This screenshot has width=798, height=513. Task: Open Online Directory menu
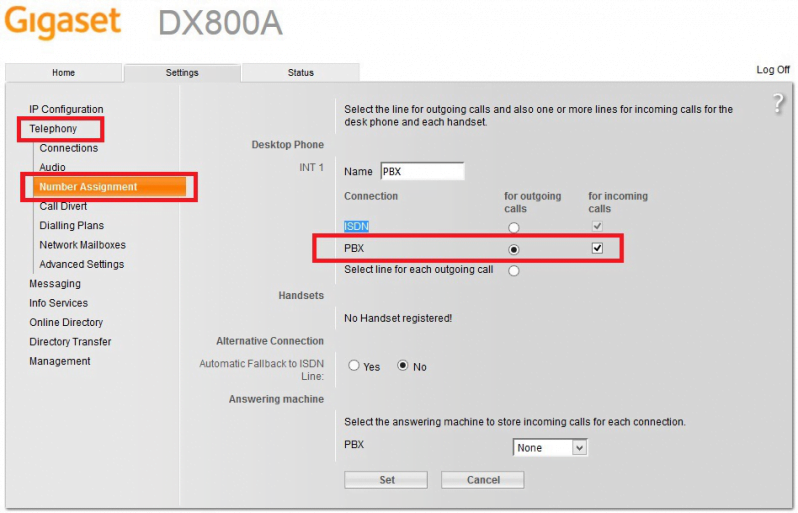point(66,322)
